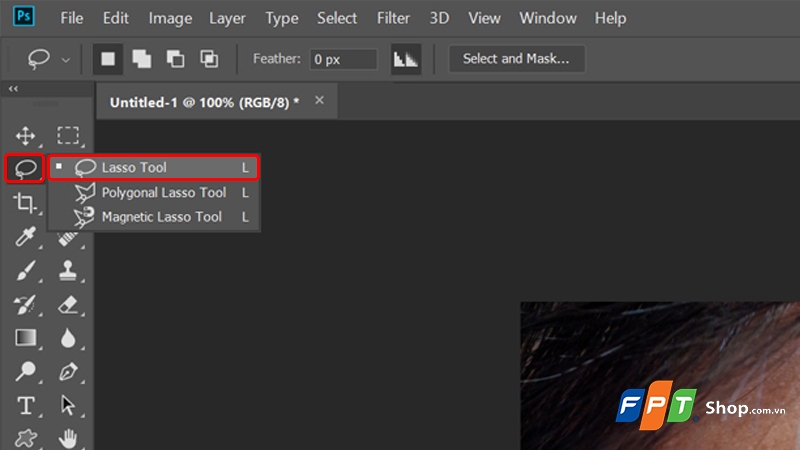Open the Edit menu
The width and height of the screenshot is (800, 450).
(x=116, y=18)
